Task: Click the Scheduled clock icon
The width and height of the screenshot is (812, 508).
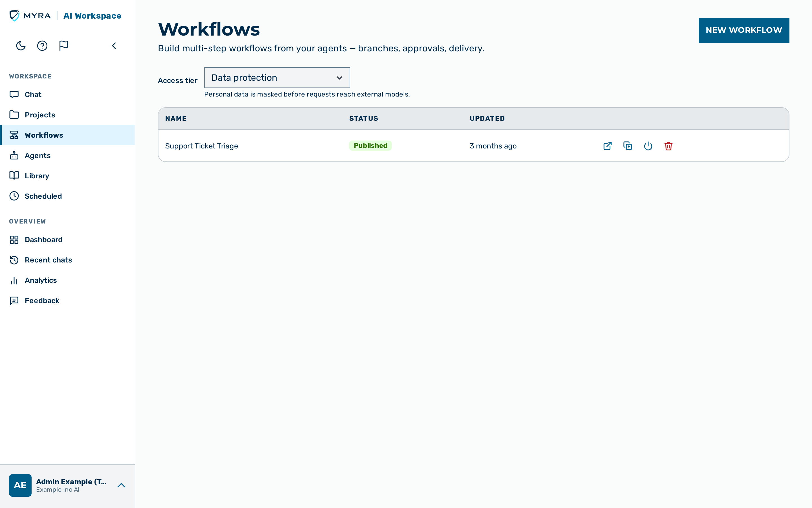Action: pos(14,196)
